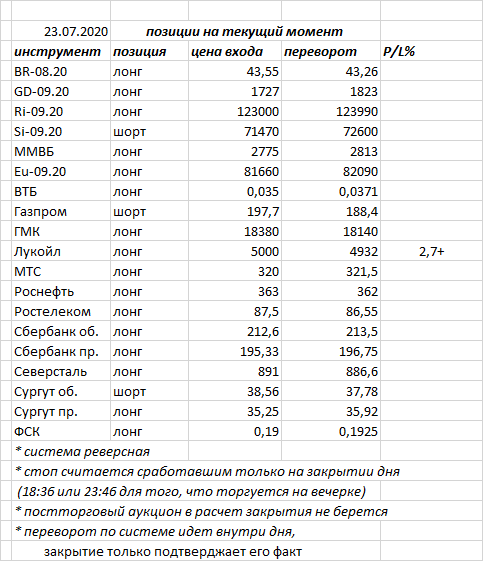Image resolution: width=483 pixels, height=561 pixels.
Task: Click the ММВБ instrument cell
Action: pos(61,151)
